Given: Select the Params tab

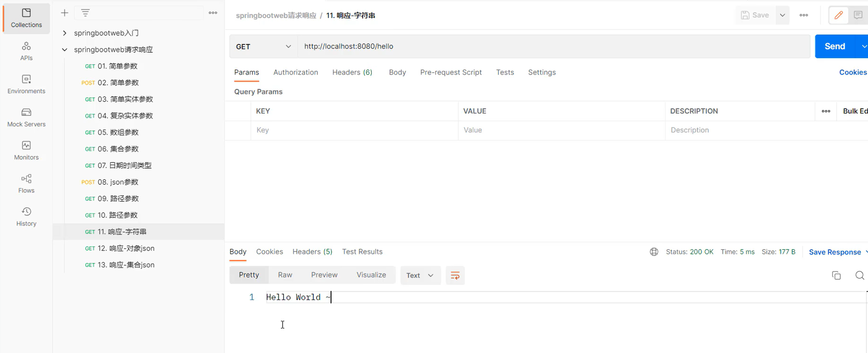Looking at the screenshot, I should [x=247, y=72].
